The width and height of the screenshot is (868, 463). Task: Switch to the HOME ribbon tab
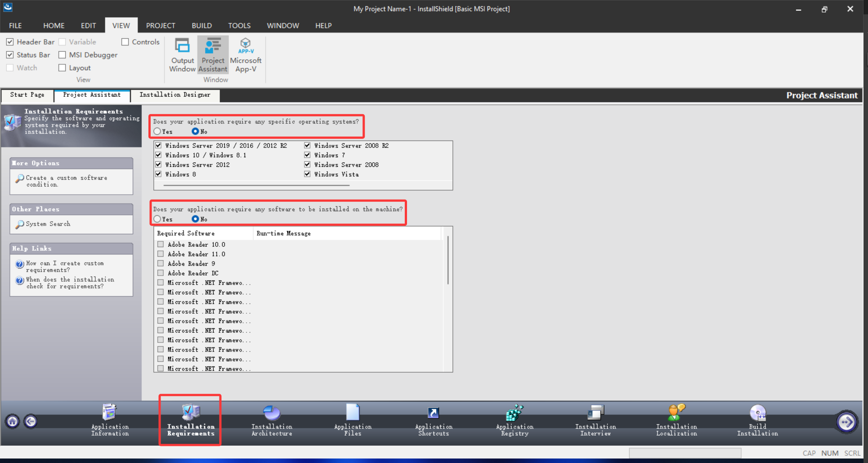tap(54, 26)
